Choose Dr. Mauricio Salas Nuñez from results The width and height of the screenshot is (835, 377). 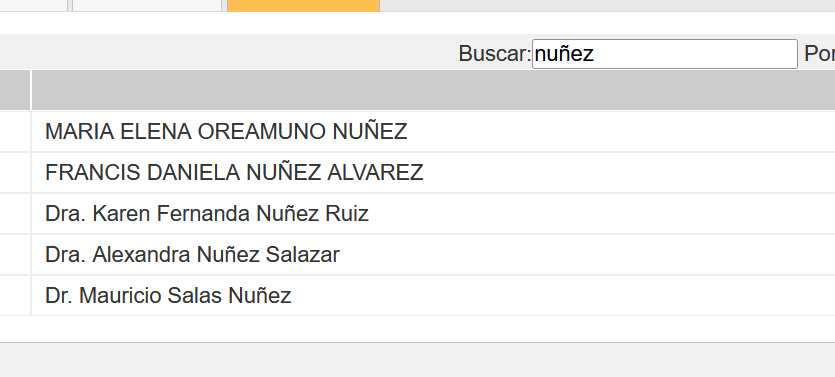(x=433, y=296)
